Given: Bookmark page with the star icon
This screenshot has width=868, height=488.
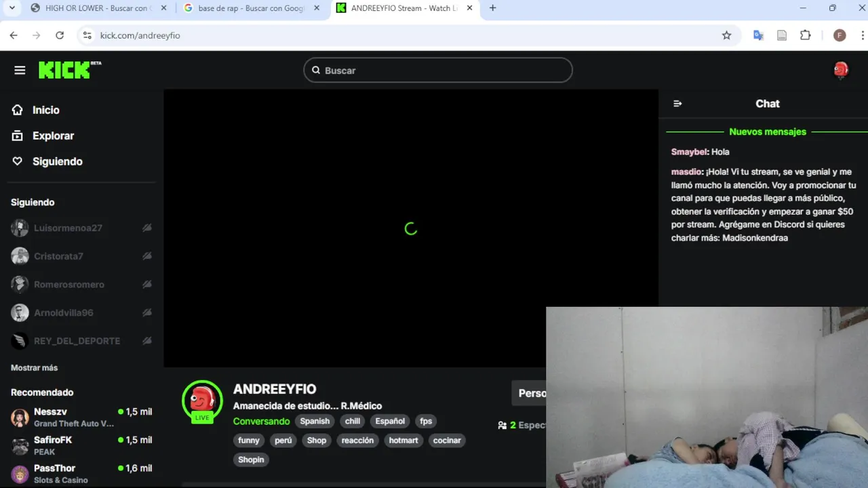Looking at the screenshot, I should pyautogui.click(x=726, y=35).
